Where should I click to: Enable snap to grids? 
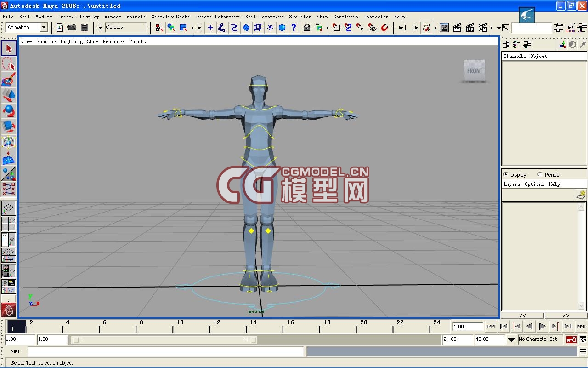337,28
